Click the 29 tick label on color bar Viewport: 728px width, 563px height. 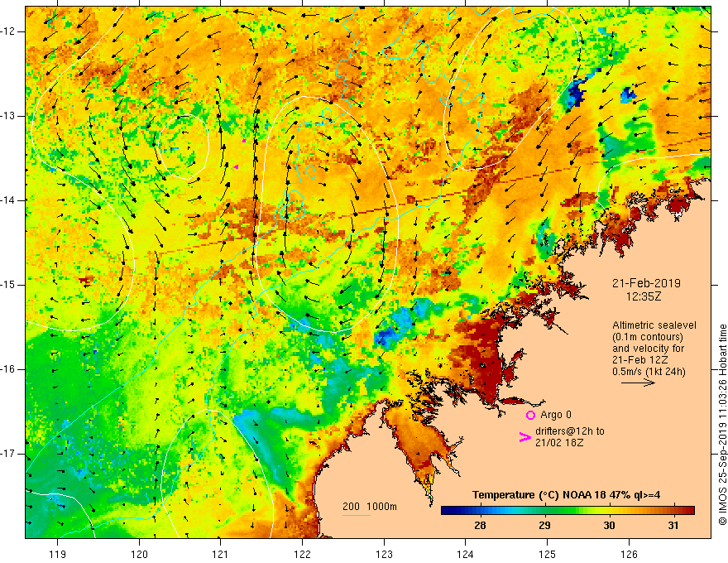tap(544, 526)
